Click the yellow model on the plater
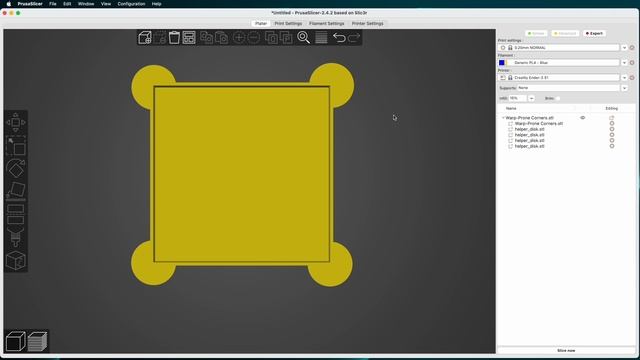640x360 pixels. 242,174
